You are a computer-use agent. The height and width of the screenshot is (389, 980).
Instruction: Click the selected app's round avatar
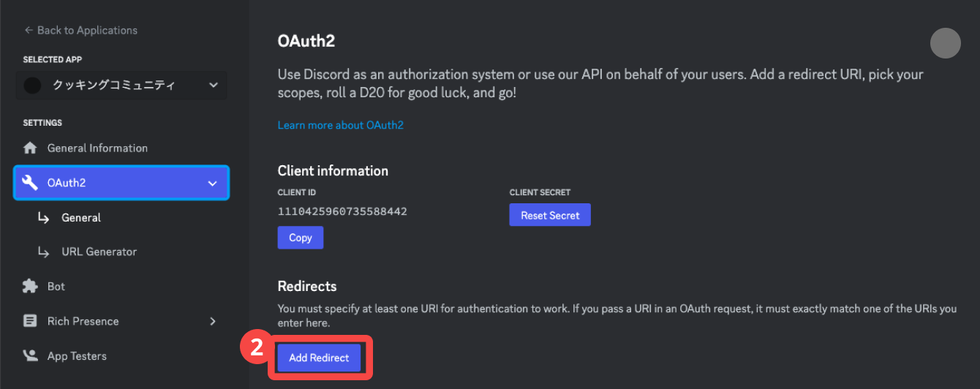click(x=33, y=86)
